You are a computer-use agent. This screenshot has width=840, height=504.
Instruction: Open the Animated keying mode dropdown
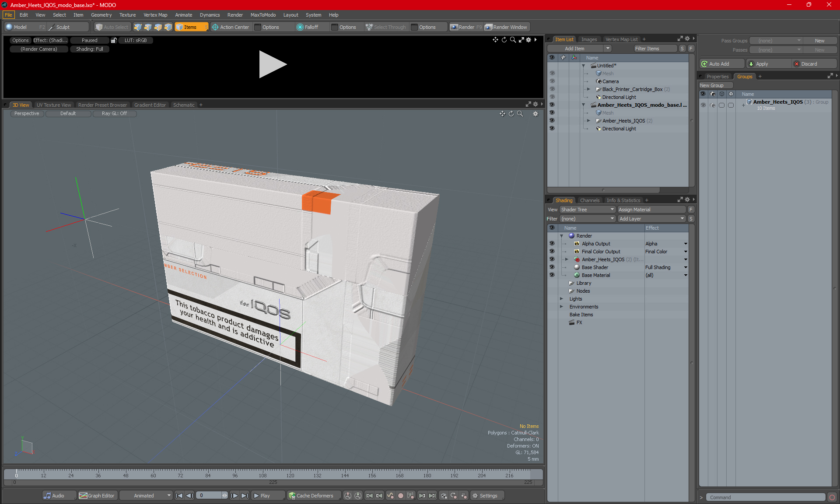tap(147, 496)
